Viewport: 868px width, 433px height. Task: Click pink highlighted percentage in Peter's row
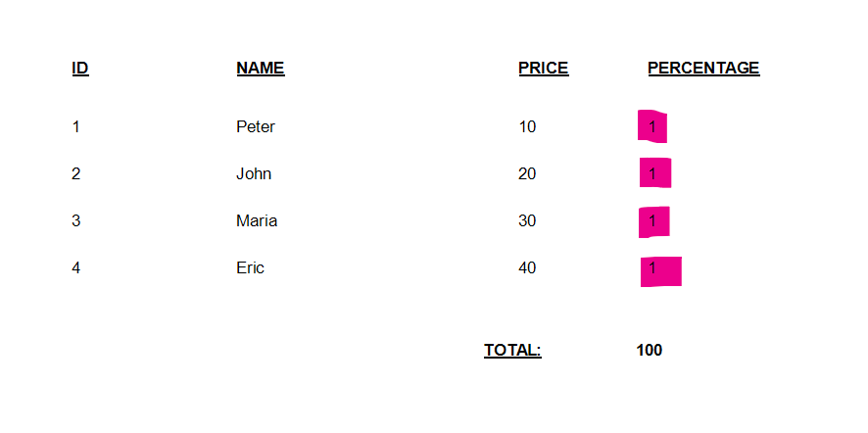[652, 126]
